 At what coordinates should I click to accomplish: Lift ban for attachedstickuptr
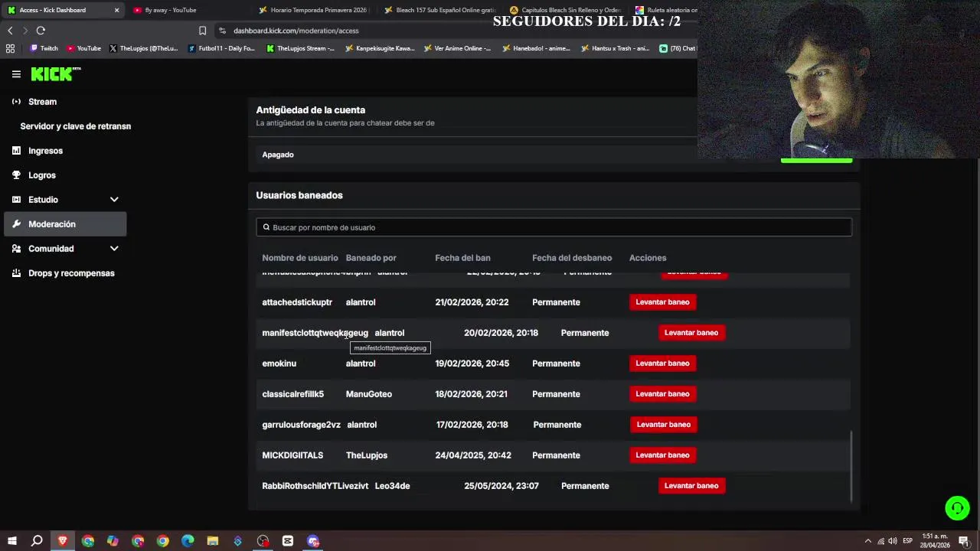662,302
